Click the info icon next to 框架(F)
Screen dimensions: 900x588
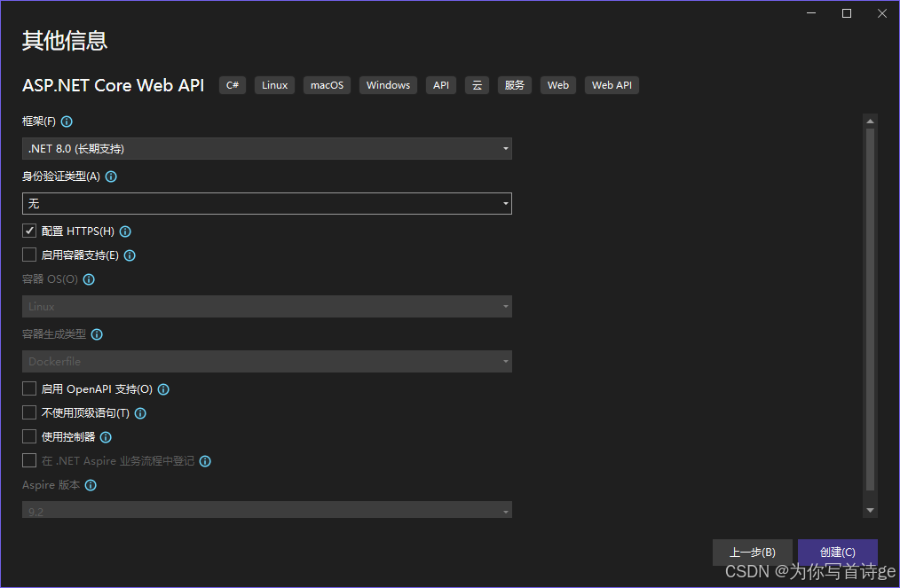pos(67,122)
